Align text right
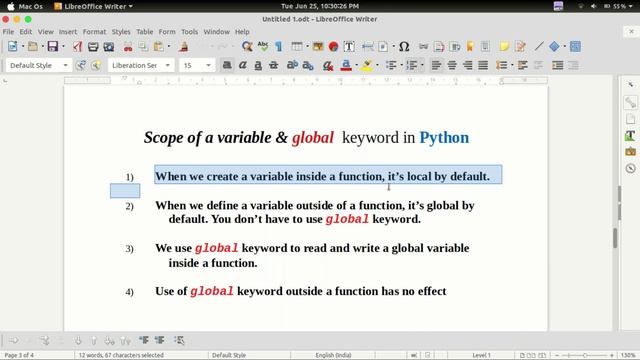Image resolution: width=640 pixels, height=360 pixels. (x=467, y=65)
